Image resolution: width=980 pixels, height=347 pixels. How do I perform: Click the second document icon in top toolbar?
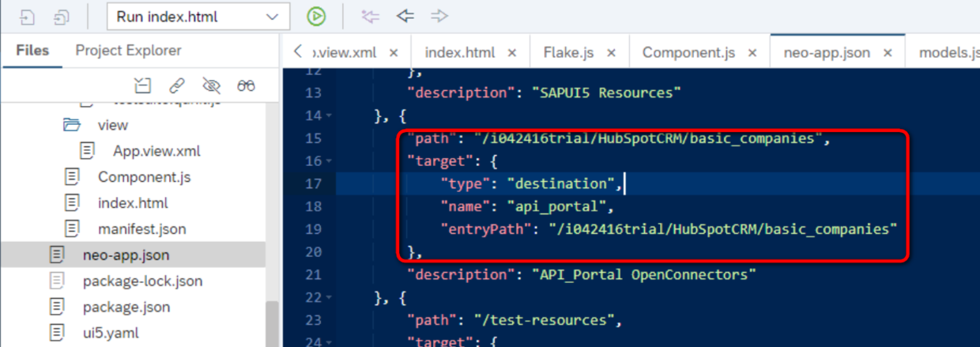click(x=62, y=17)
